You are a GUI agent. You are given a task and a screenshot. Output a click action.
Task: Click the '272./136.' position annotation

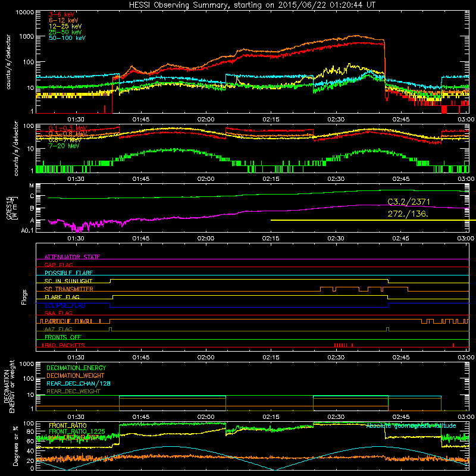click(408, 214)
